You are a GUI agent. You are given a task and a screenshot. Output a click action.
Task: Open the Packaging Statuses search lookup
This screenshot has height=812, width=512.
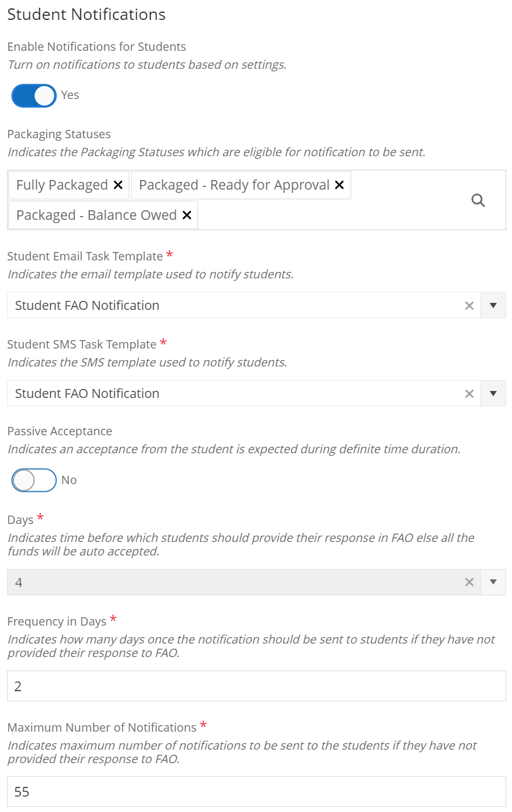click(x=478, y=200)
